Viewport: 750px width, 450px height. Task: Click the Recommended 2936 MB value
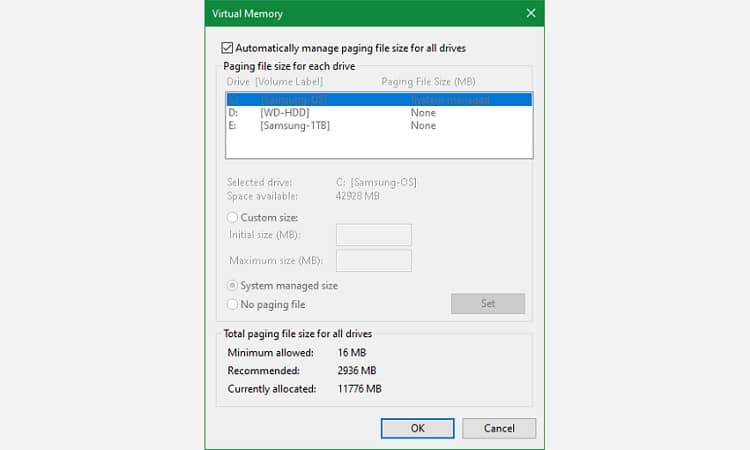pos(356,370)
